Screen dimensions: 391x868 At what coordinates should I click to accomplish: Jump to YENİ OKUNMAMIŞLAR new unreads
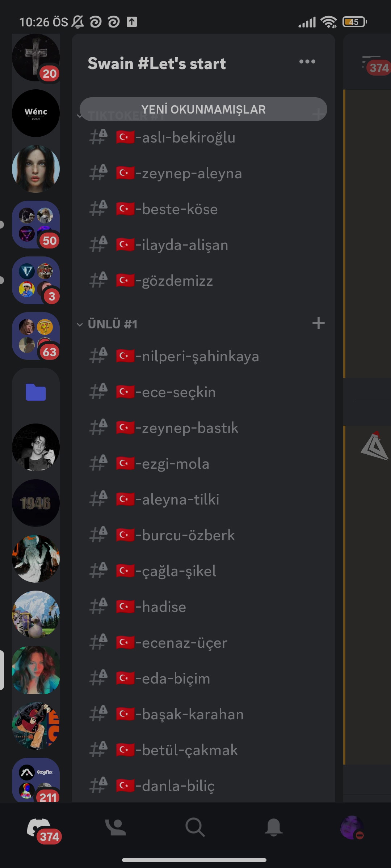tap(203, 109)
